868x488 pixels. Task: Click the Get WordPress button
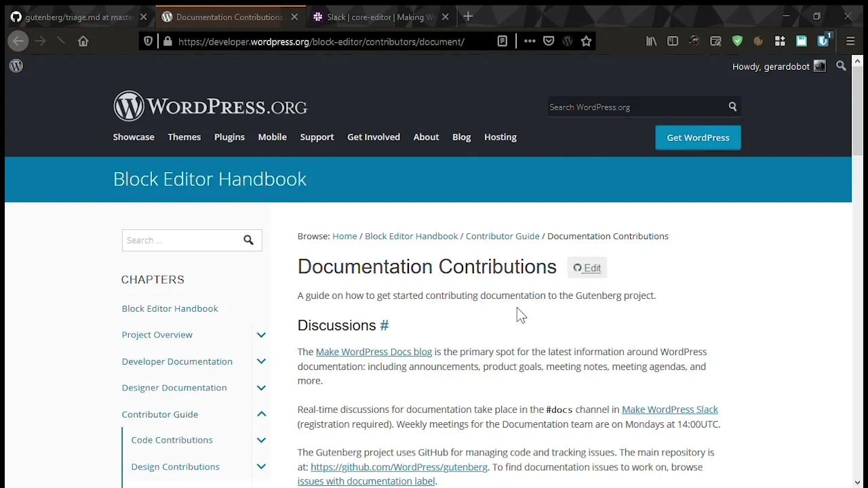click(x=698, y=138)
